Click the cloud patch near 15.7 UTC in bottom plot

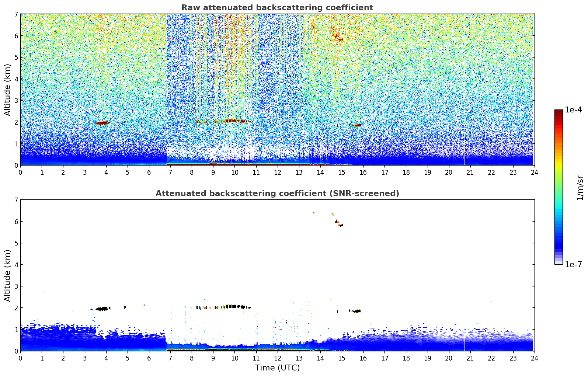(x=355, y=311)
